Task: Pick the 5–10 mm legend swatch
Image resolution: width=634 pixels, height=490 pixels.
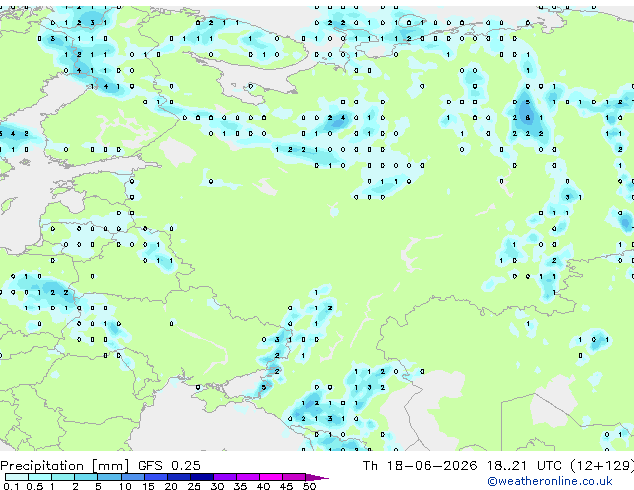Action: (109, 477)
